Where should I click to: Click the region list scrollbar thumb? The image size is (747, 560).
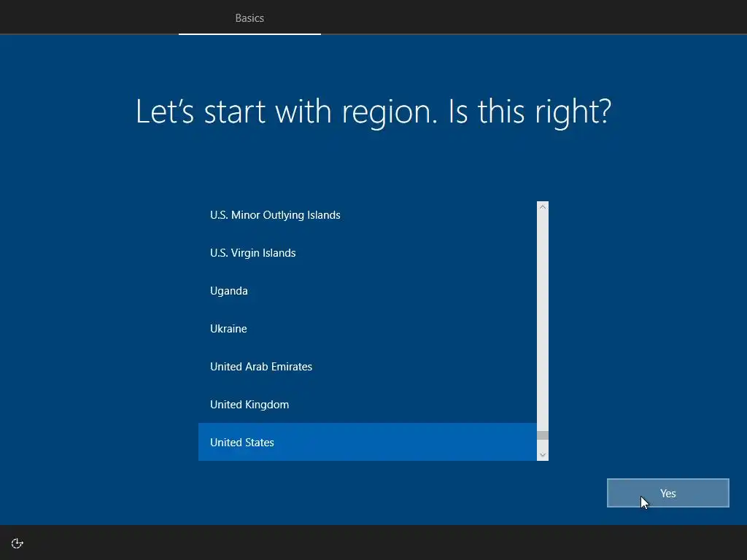coord(542,435)
